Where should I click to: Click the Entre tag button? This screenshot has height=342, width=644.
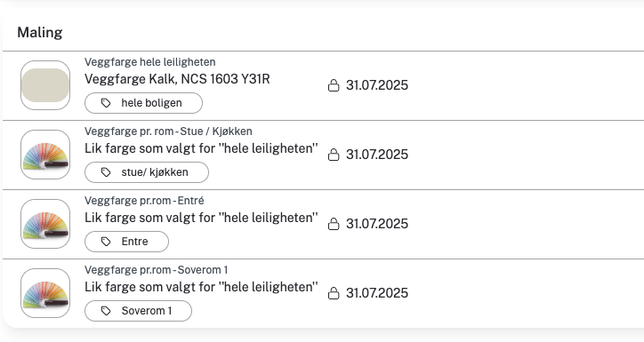[126, 242]
